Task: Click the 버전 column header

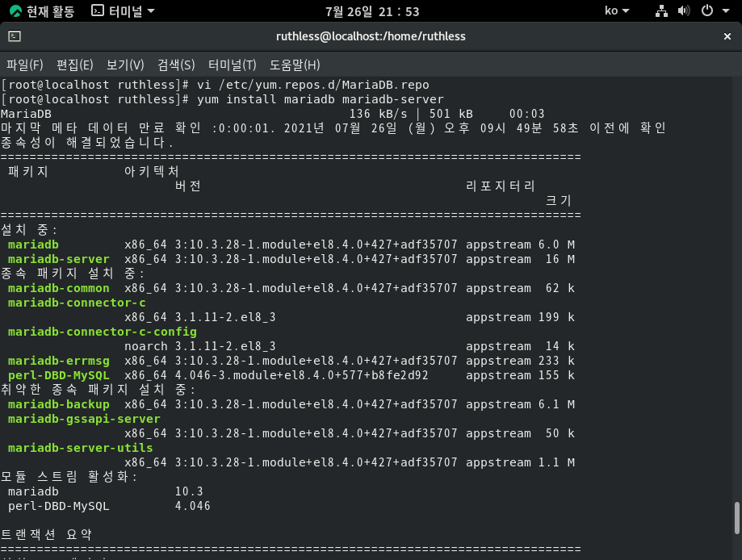Action: pyautogui.click(x=188, y=186)
